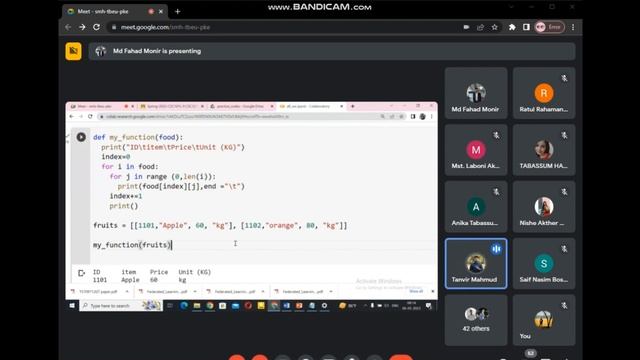Image resolution: width=640 pixels, height=360 pixels.
Task: Go forward using the outer Chrome forward arrow
Action: coord(82,27)
